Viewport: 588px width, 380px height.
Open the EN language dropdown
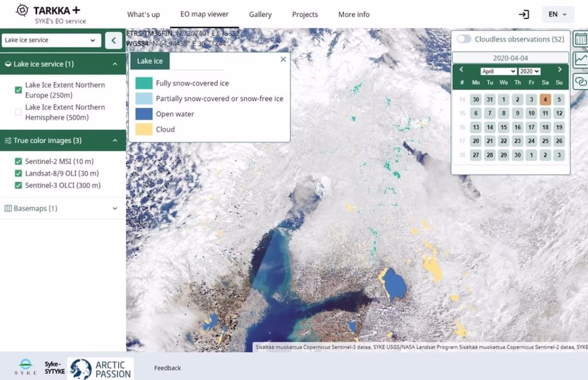click(x=558, y=14)
